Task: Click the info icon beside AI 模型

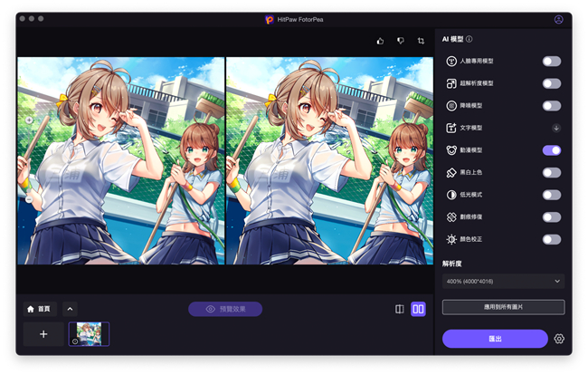Action: 469,39
